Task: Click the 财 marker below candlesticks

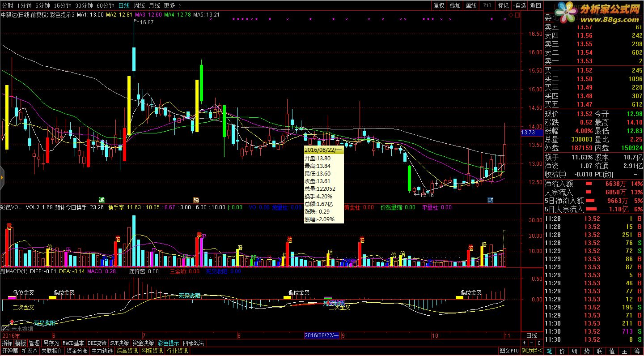Action: coord(490,200)
